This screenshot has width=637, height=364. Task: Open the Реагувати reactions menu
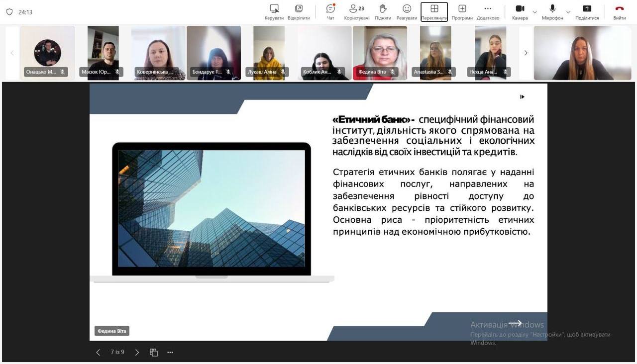pyautogui.click(x=407, y=11)
